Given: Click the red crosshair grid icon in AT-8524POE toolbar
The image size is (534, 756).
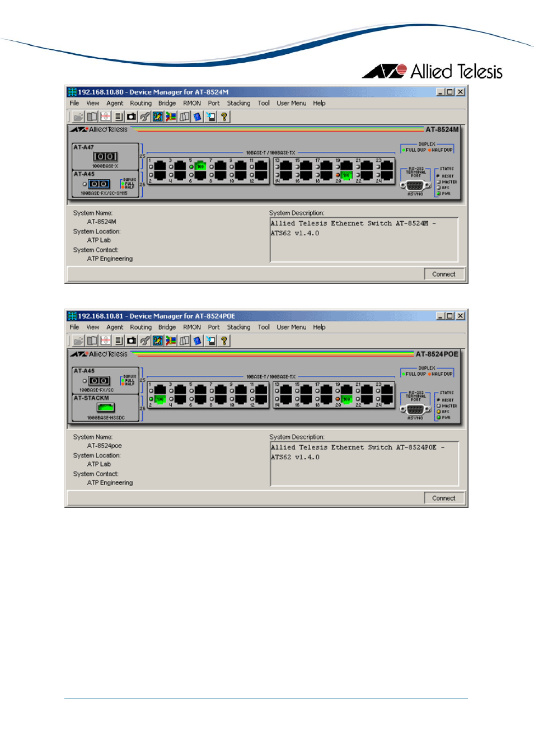Looking at the screenshot, I should pyautogui.click(x=105, y=340).
